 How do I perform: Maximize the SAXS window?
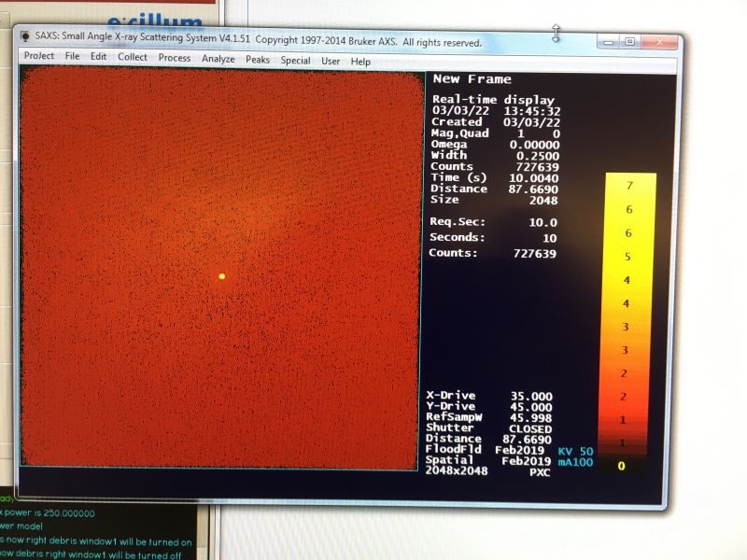629,41
